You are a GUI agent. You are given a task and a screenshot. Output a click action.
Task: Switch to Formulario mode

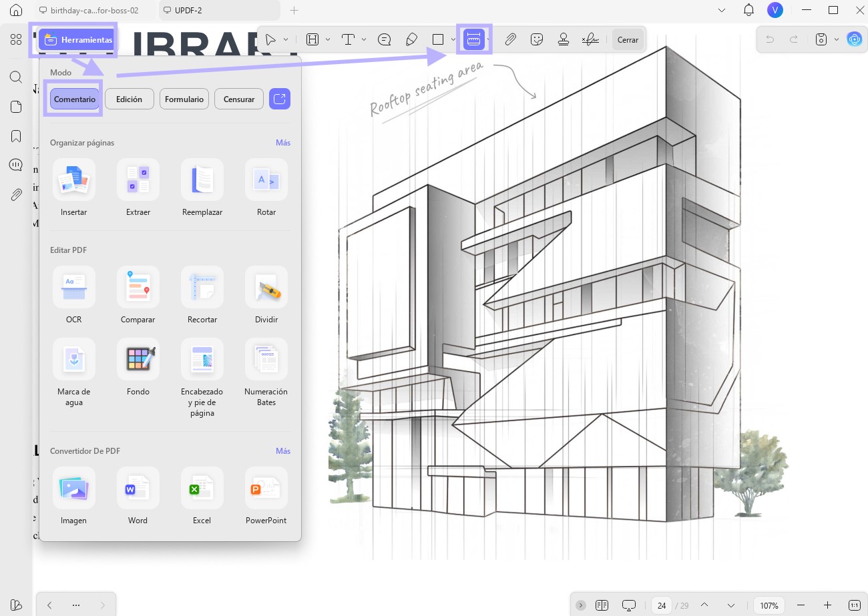184,99
